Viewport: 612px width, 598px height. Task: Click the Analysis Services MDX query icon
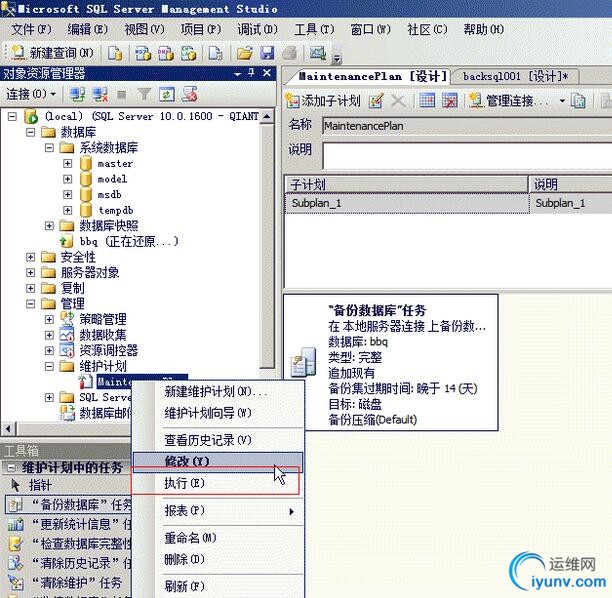pyautogui.click(x=143, y=53)
